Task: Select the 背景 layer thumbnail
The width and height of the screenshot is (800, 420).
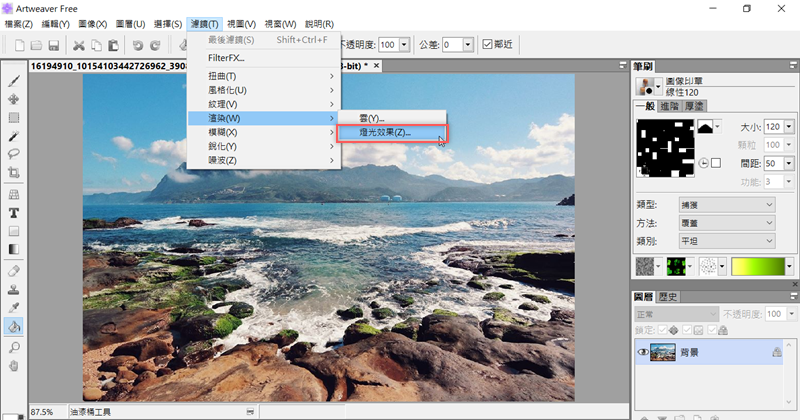Action: tap(663, 352)
